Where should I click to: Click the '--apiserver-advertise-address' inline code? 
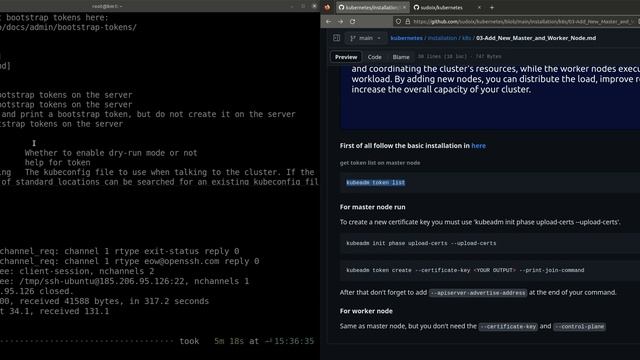coord(478,293)
